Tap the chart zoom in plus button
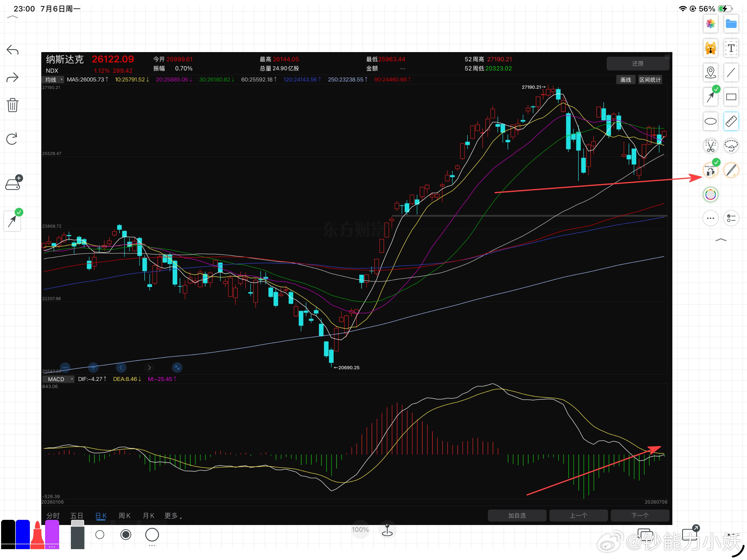Image resolution: width=747 pixels, height=560 pixels. (x=93, y=367)
